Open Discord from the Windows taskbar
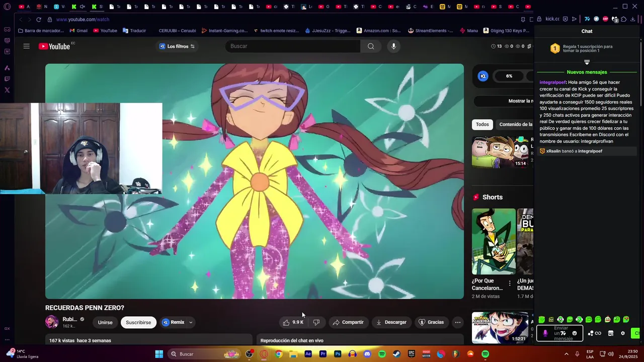This screenshot has height=362, width=644. (x=367, y=354)
